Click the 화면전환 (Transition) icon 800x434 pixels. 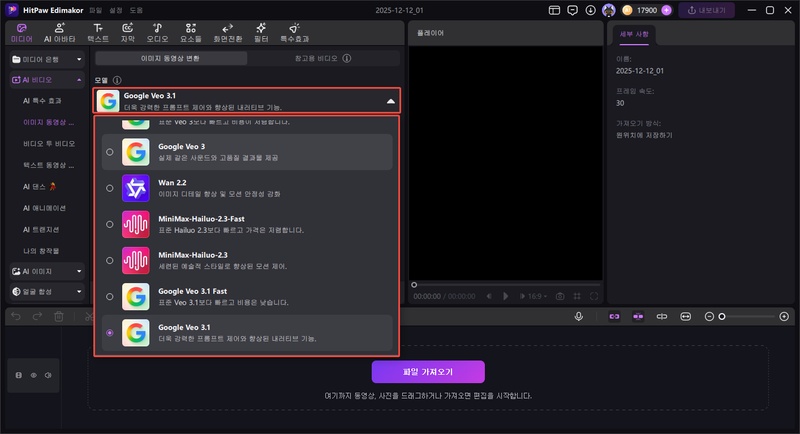click(x=228, y=32)
